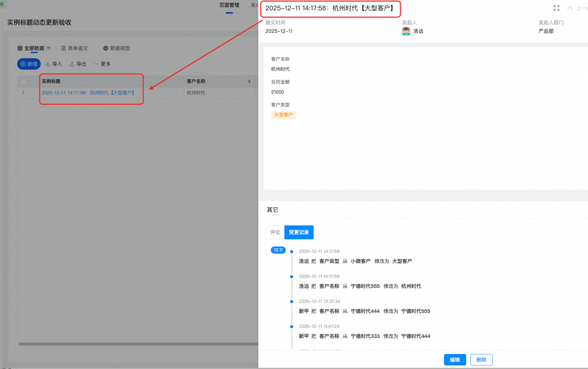Click the fullscreen expand icon in detail panel
Viewport: 588px width, 369px height.
556,8
